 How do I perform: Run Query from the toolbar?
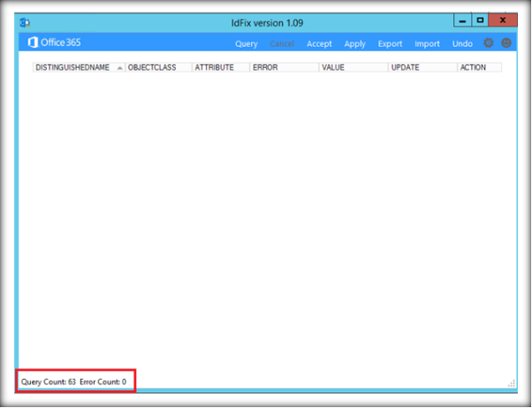(x=247, y=44)
